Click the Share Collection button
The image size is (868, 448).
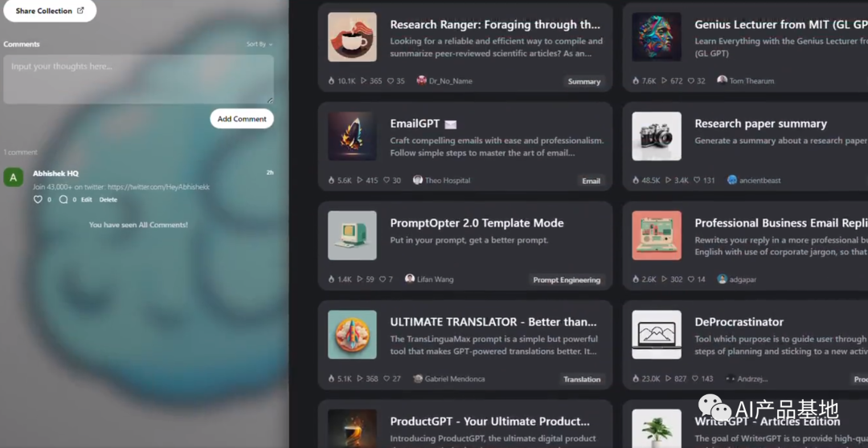pyautogui.click(x=50, y=10)
